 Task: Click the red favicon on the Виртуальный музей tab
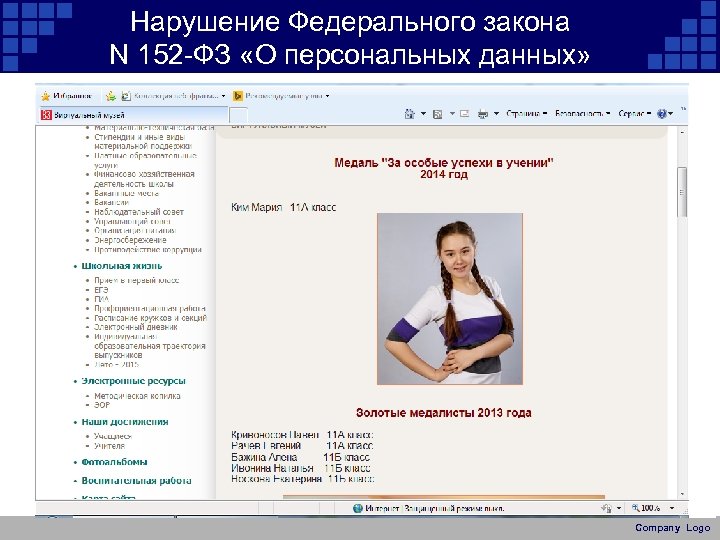(x=46, y=115)
